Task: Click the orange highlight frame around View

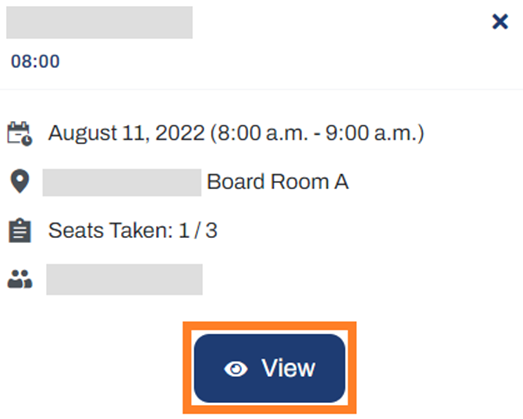Action: pyautogui.click(x=270, y=368)
